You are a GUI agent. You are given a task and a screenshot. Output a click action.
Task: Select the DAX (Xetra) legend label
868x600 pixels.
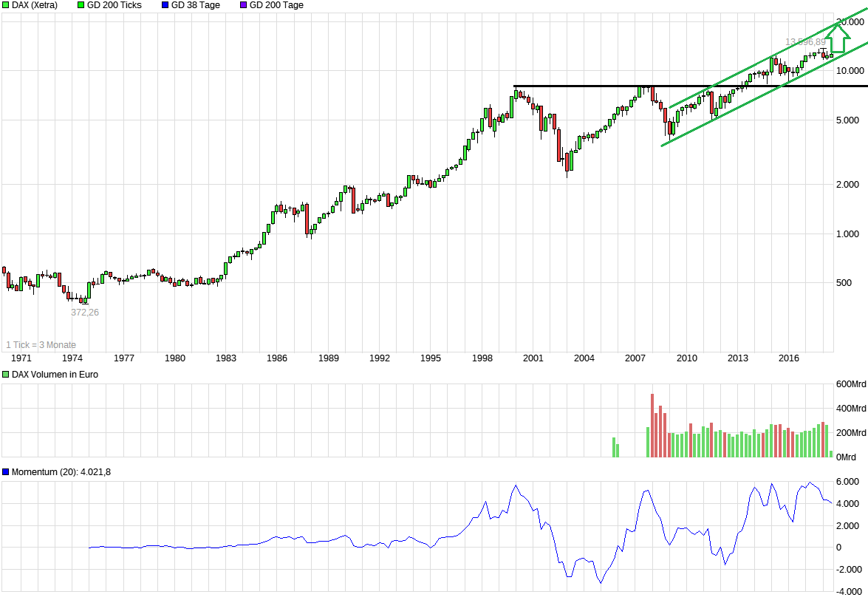34,5
